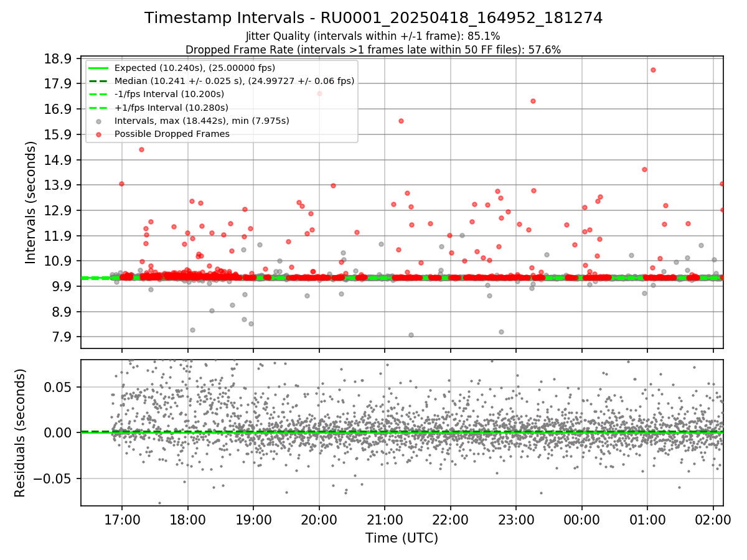Select legend entry "Expected (10.240s), (25.00000 fps)"

(195, 68)
